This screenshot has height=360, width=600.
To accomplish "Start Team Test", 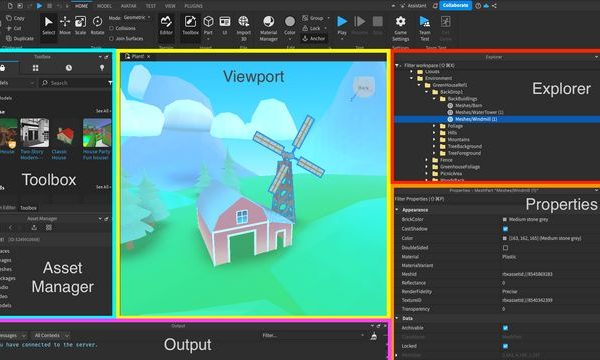I will 425,28.
